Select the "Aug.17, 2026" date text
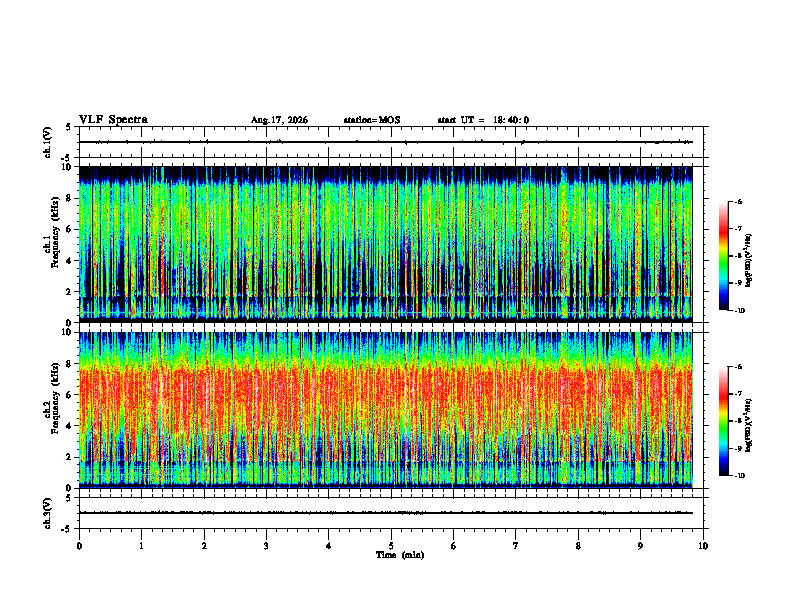 pos(279,120)
